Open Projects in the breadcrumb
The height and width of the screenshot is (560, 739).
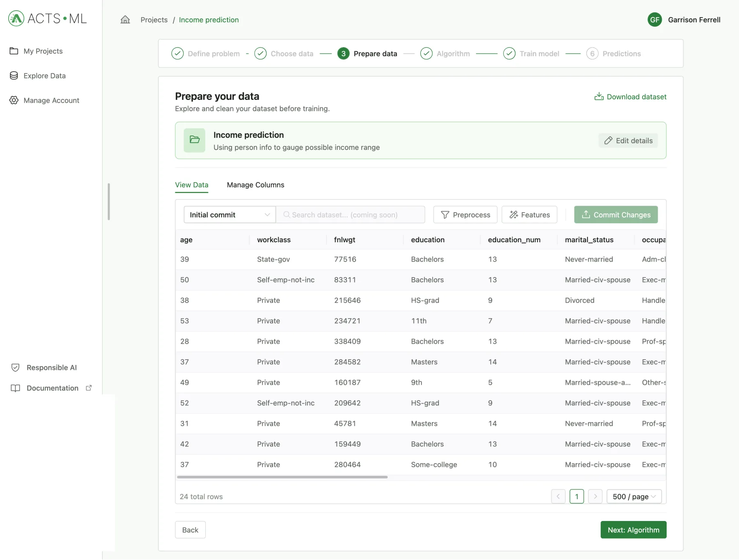(x=154, y=20)
